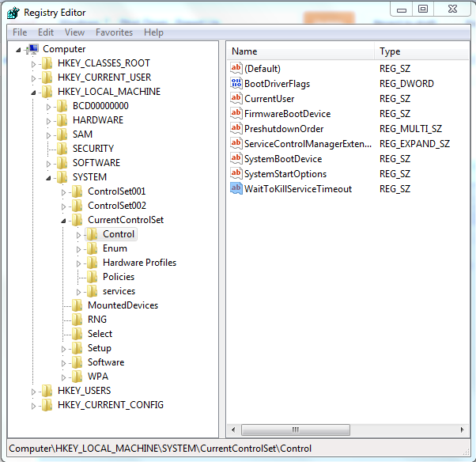
Task: Click the horizontal scrollbar thumb
Action: click(x=296, y=430)
